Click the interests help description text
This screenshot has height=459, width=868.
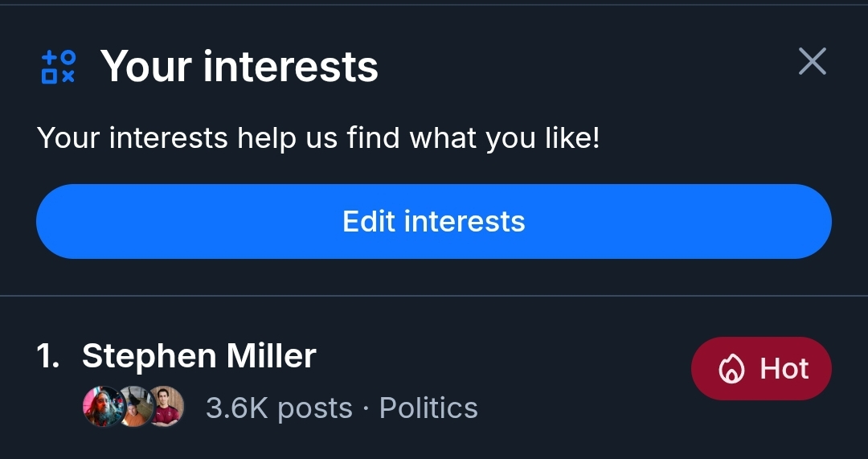pyautogui.click(x=318, y=139)
